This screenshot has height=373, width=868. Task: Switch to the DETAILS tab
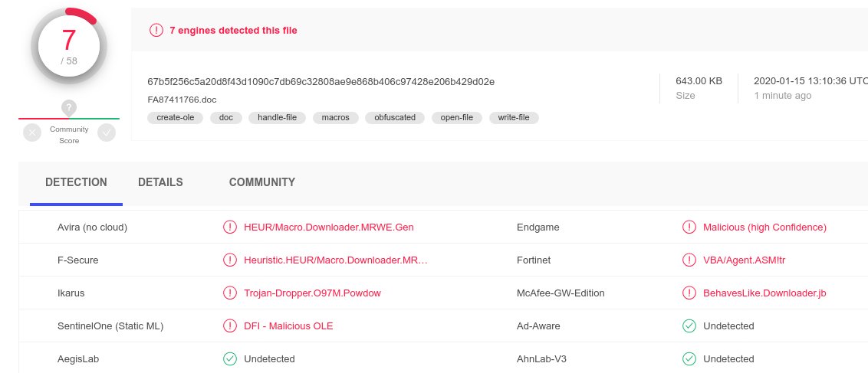160,182
